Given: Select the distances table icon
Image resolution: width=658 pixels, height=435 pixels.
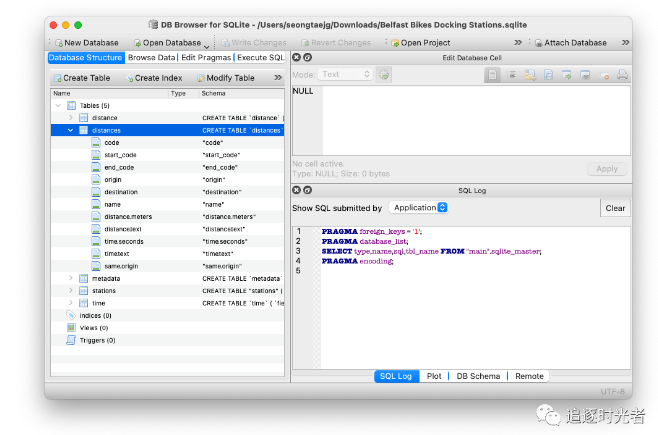Looking at the screenshot, I should (84, 130).
